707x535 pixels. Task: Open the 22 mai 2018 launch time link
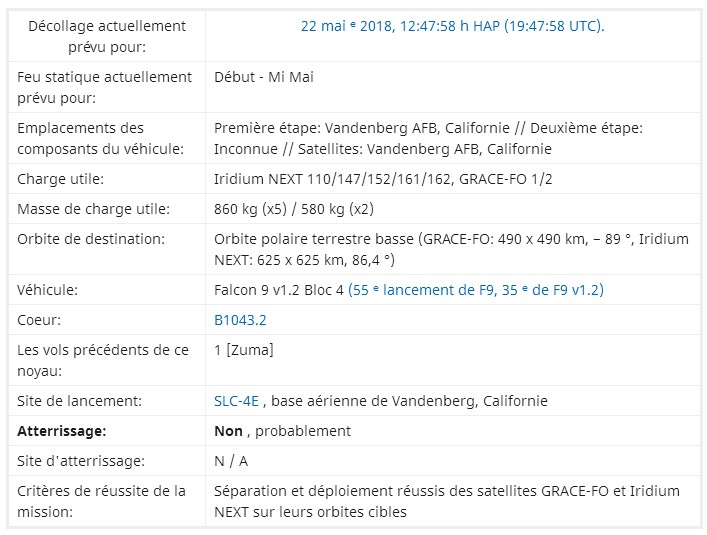pos(452,26)
